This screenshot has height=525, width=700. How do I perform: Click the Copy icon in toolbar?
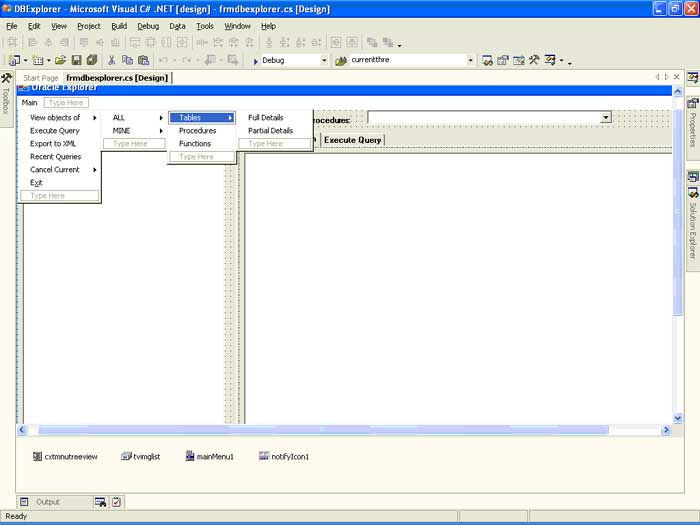[x=127, y=60]
